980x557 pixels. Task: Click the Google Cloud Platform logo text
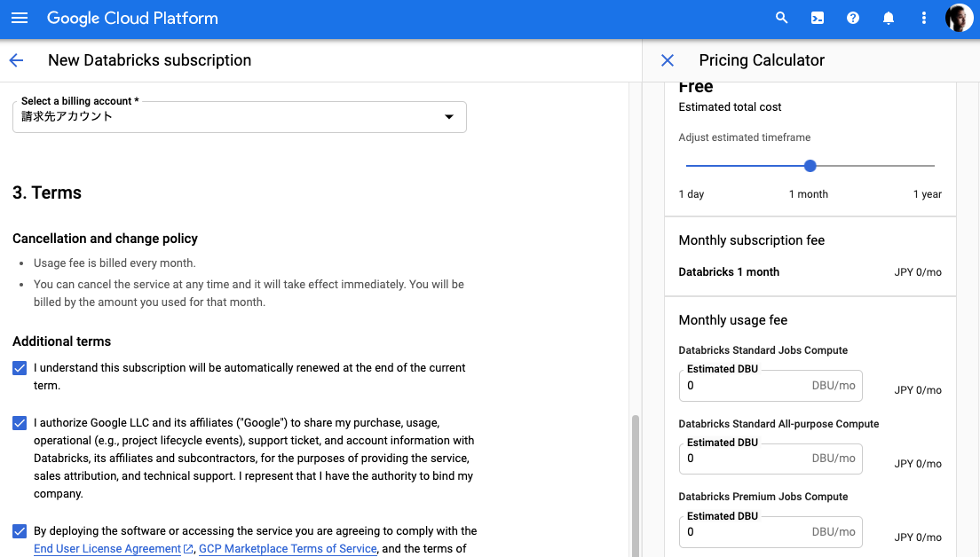click(132, 18)
